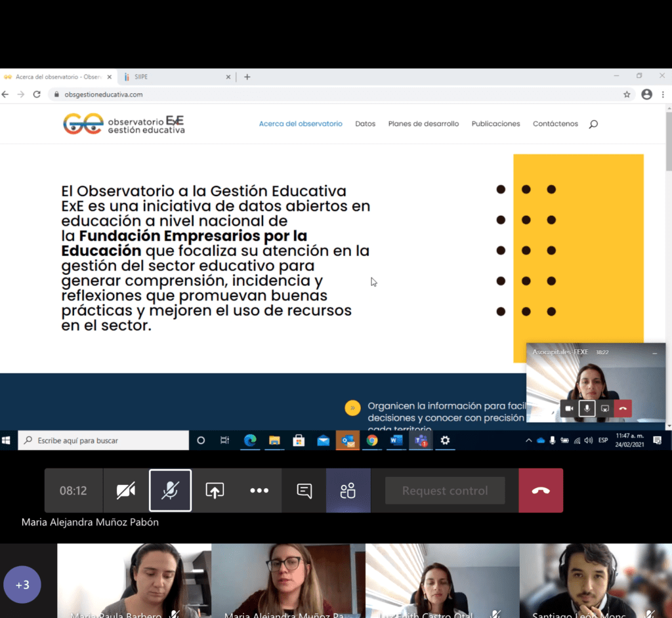Open more actions ellipsis menu
Viewport: 672px width, 618px height.
pos(259,490)
